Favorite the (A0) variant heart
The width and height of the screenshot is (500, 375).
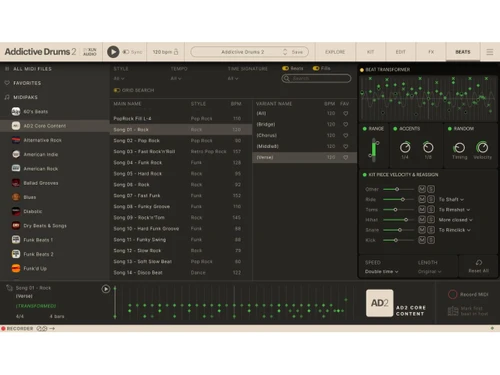click(346, 114)
